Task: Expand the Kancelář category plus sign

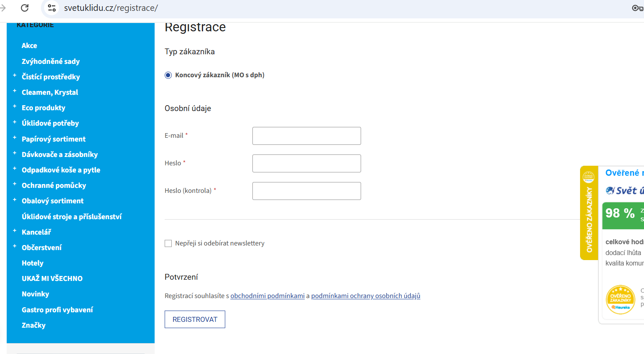Action: pos(15,231)
